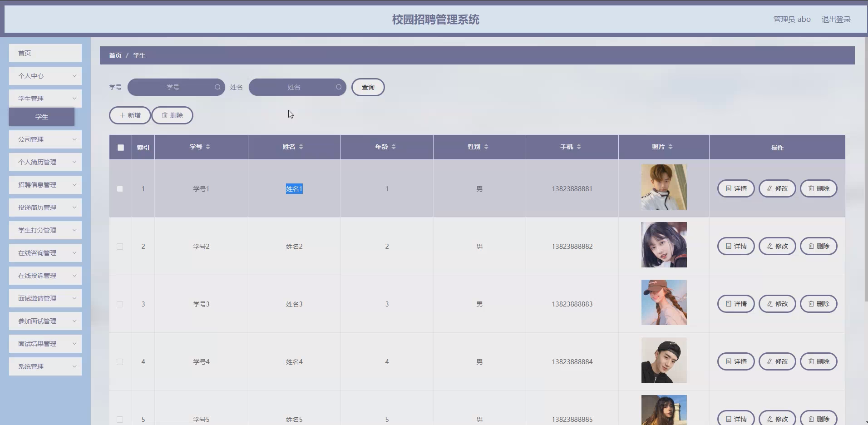Sort the 学号 column
Viewport: 868px width, 425px height.
tap(208, 147)
